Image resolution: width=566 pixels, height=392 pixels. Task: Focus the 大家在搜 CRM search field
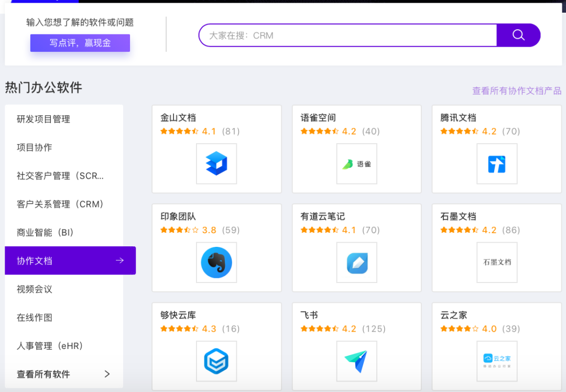[x=348, y=35]
